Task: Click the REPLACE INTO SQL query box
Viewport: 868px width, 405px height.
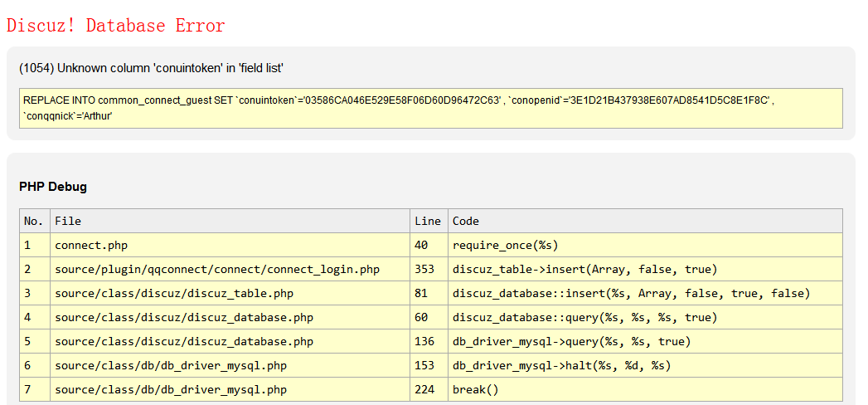Action: (430, 108)
